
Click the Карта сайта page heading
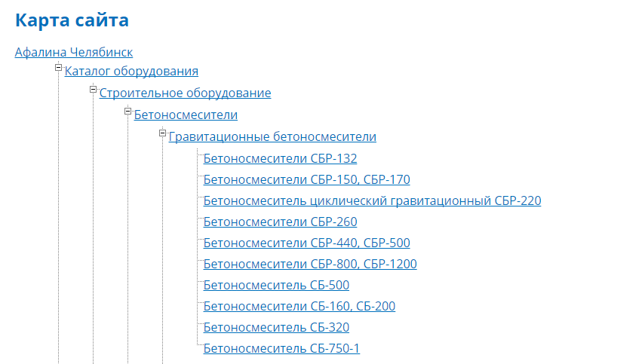coord(72,21)
